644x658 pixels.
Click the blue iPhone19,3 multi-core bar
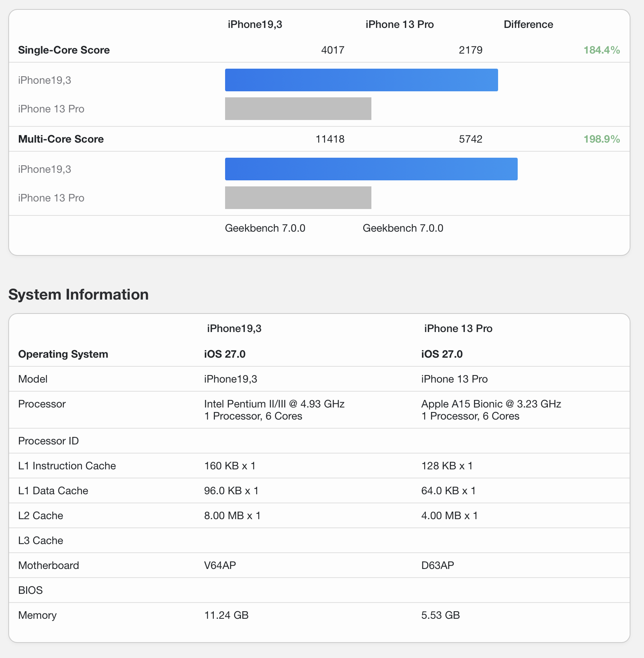pyautogui.click(x=371, y=169)
